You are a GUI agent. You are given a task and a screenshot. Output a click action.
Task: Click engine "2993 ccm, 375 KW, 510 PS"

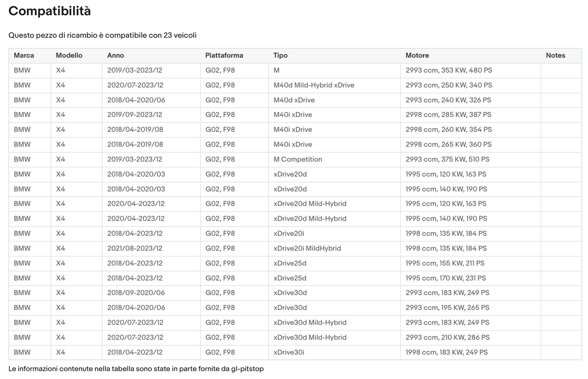click(448, 160)
